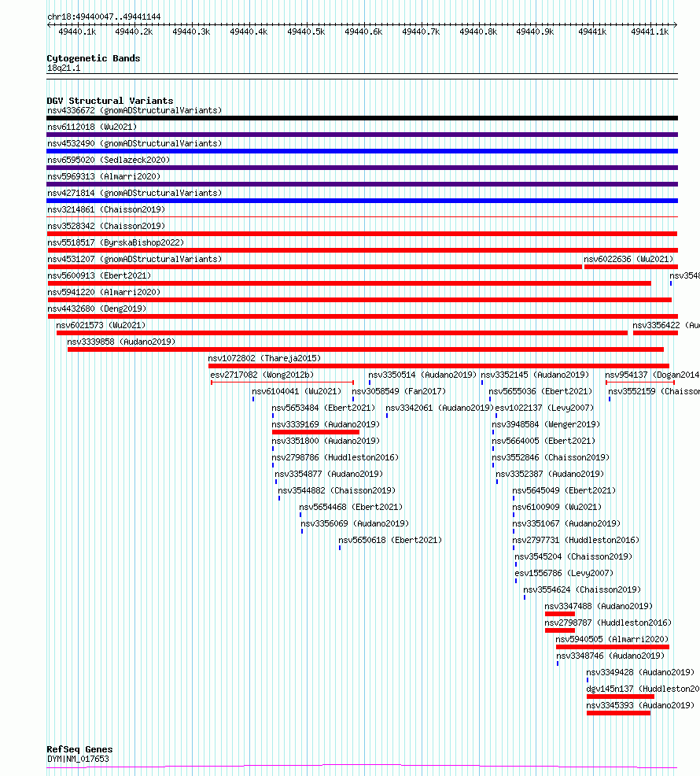Open nsv5518517 (ByrskaBishop2022) label
The image size is (700, 776).
coord(116,242)
